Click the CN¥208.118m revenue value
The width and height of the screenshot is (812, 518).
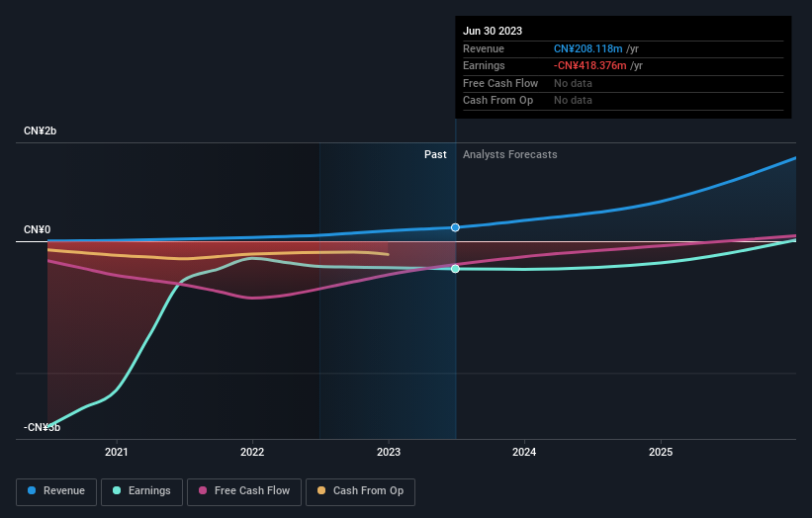pyautogui.click(x=588, y=48)
